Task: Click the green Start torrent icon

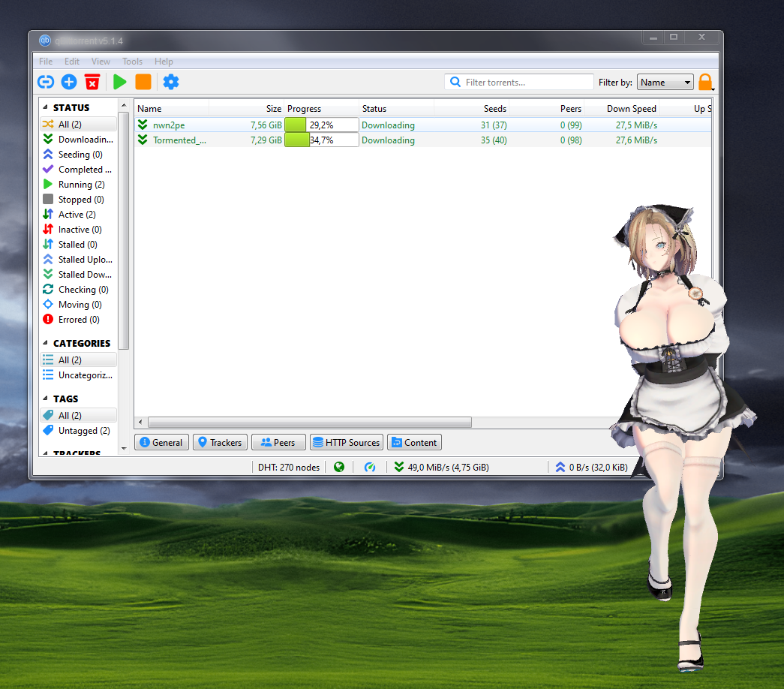Action: tap(119, 82)
